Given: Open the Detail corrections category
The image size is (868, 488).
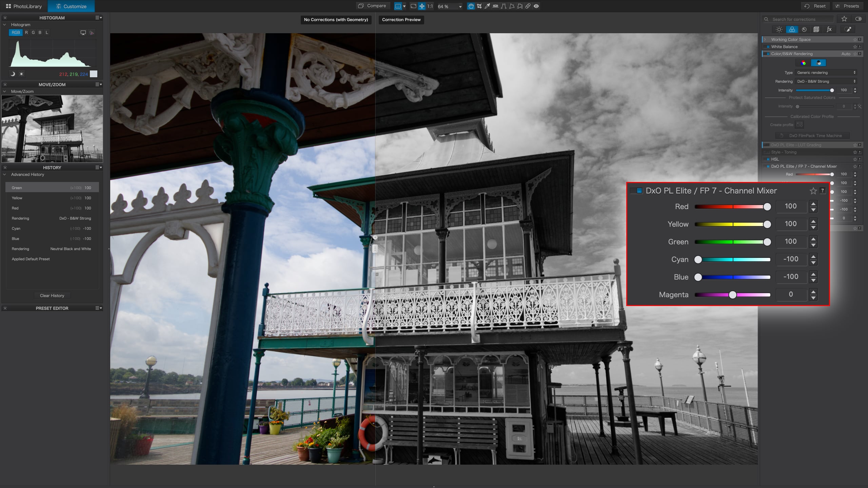Looking at the screenshot, I should 804,29.
